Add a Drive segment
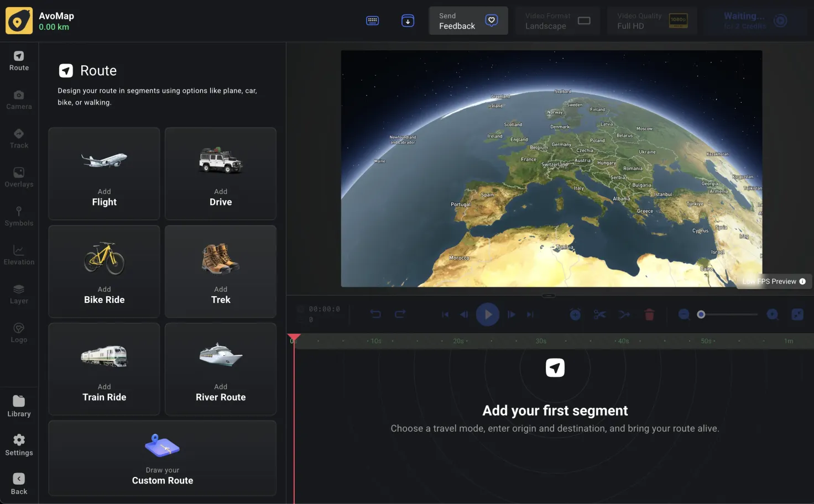This screenshot has width=814, height=504. 221,174
